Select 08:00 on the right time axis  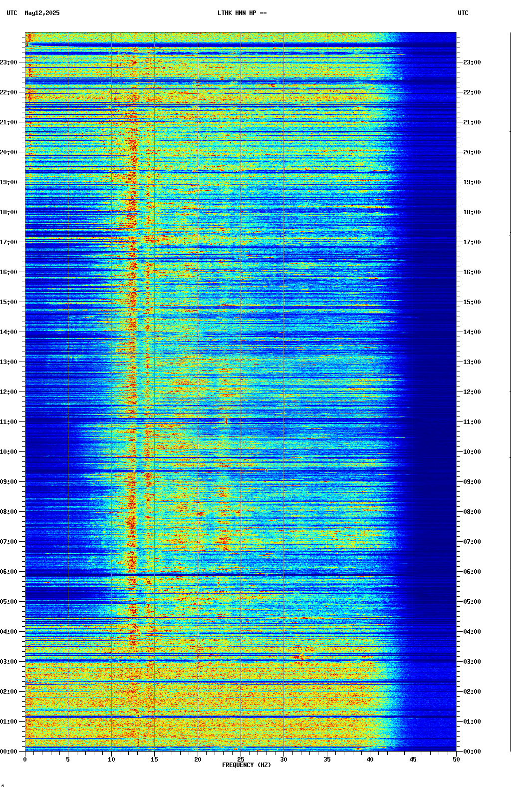click(x=472, y=512)
